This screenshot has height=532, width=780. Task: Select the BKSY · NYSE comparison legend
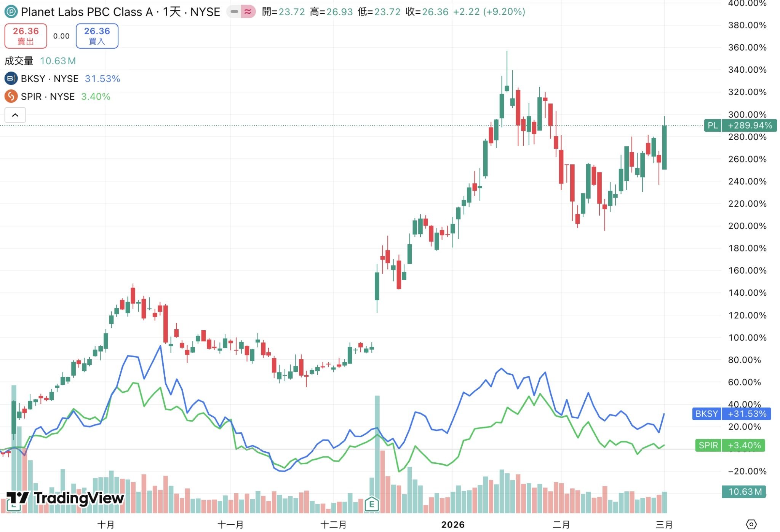pos(50,79)
